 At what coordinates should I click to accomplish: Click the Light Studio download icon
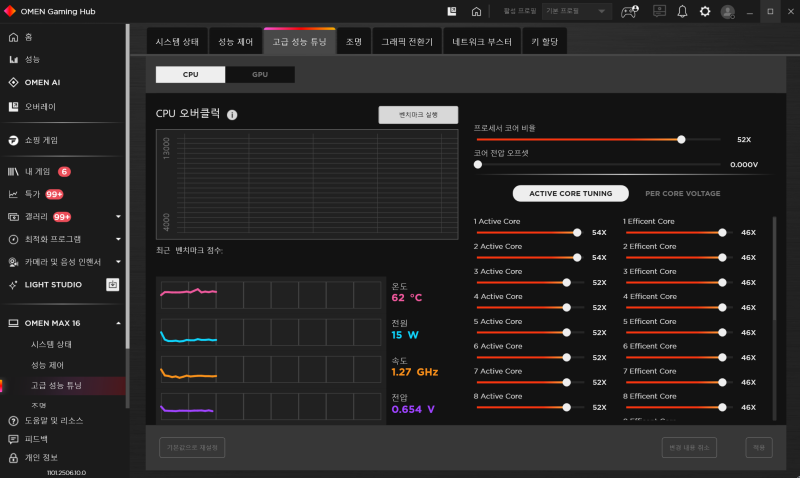pyautogui.click(x=112, y=285)
